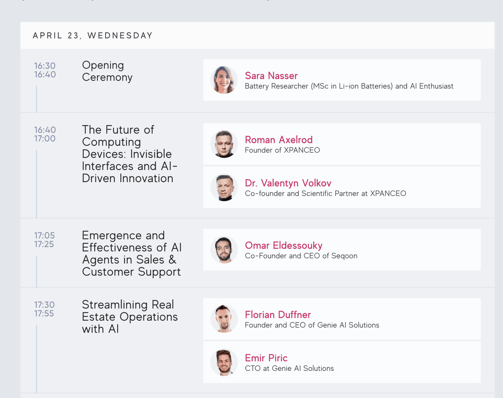Viewport: 503px width, 398px height.
Task: Follow the Roman Axelrod name link
Action: point(279,140)
